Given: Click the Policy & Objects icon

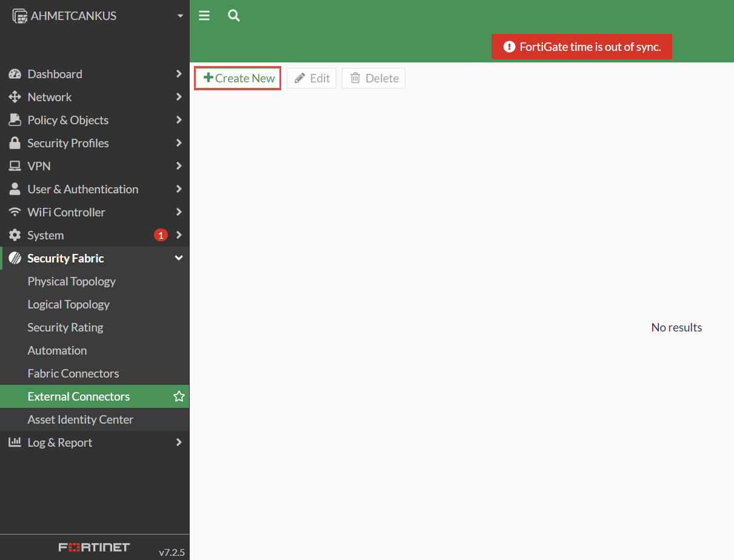Looking at the screenshot, I should point(15,120).
